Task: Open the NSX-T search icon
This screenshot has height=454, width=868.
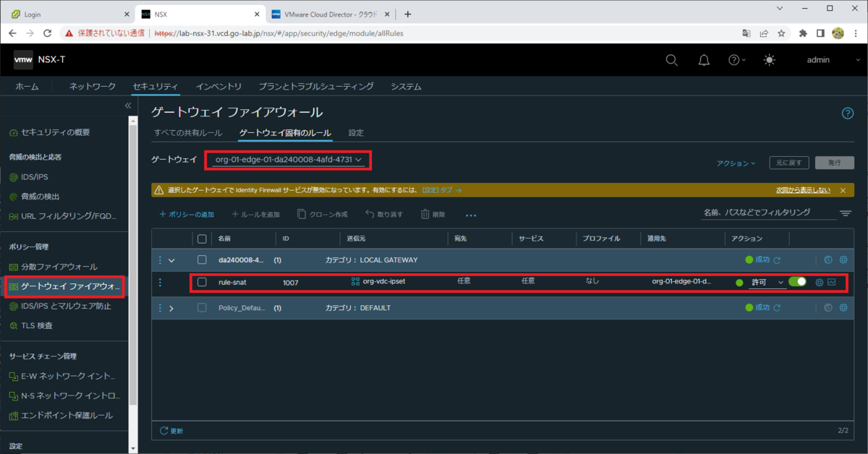Action: click(671, 60)
